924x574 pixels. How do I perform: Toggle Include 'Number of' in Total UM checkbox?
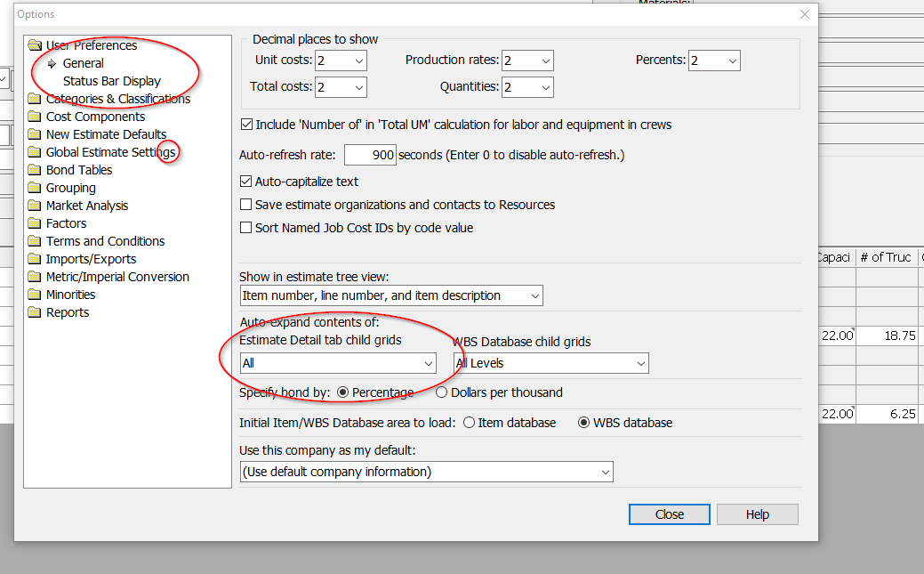[246, 125]
